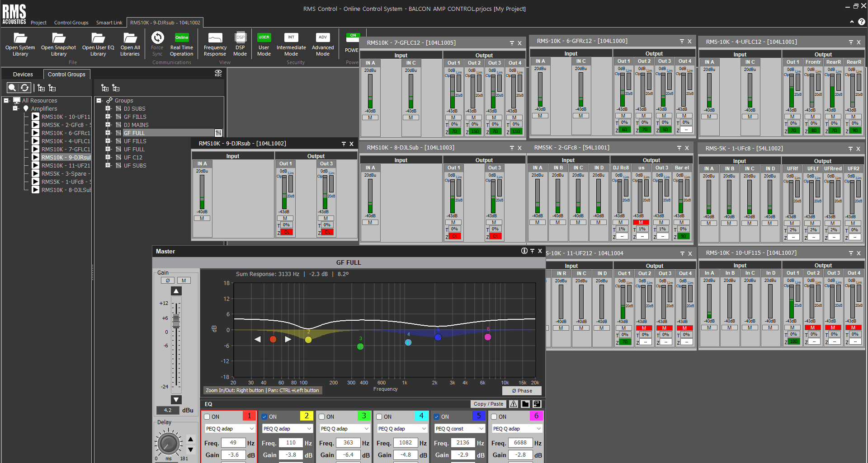
Task: Click the Delay rotary knob
Action: tap(168, 443)
